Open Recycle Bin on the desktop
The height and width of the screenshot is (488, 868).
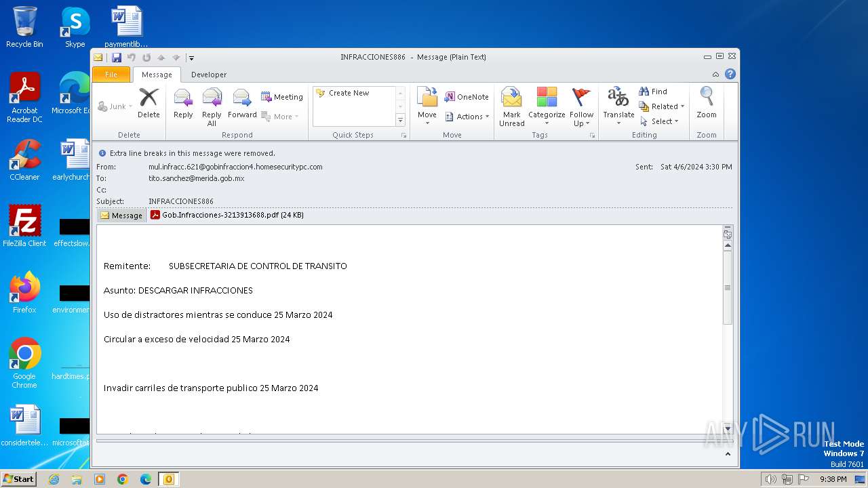tap(24, 27)
